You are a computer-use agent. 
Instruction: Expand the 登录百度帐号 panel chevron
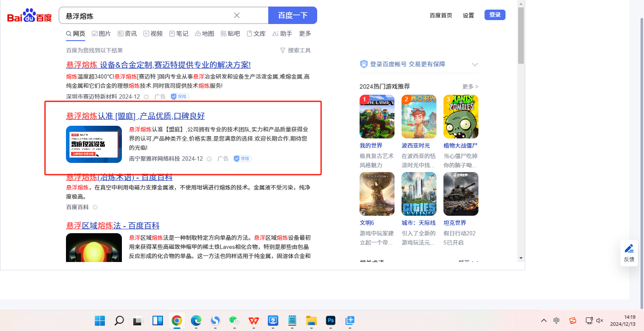click(475, 65)
